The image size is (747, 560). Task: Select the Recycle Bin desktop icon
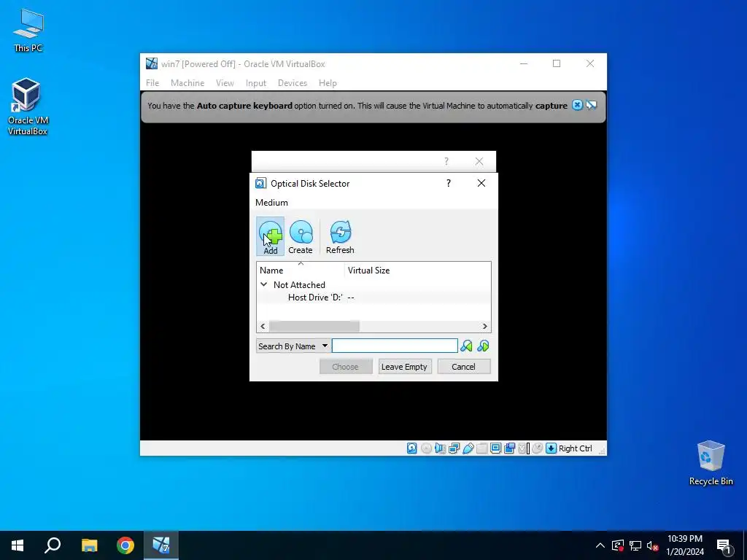[x=711, y=463]
